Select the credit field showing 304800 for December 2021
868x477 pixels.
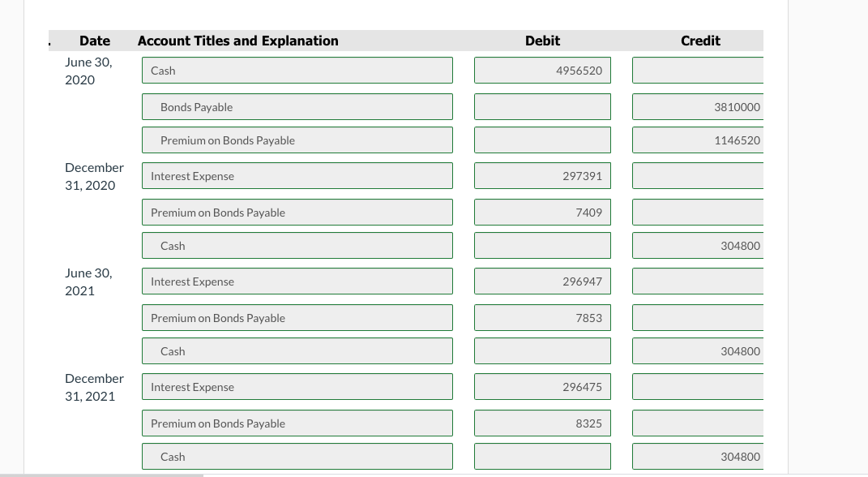tap(697, 456)
